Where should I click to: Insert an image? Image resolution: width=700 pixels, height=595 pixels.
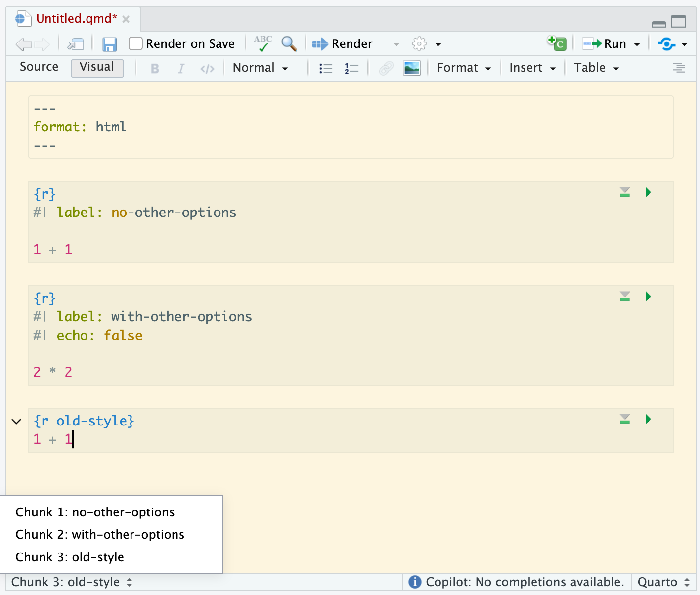[x=412, y=68]
